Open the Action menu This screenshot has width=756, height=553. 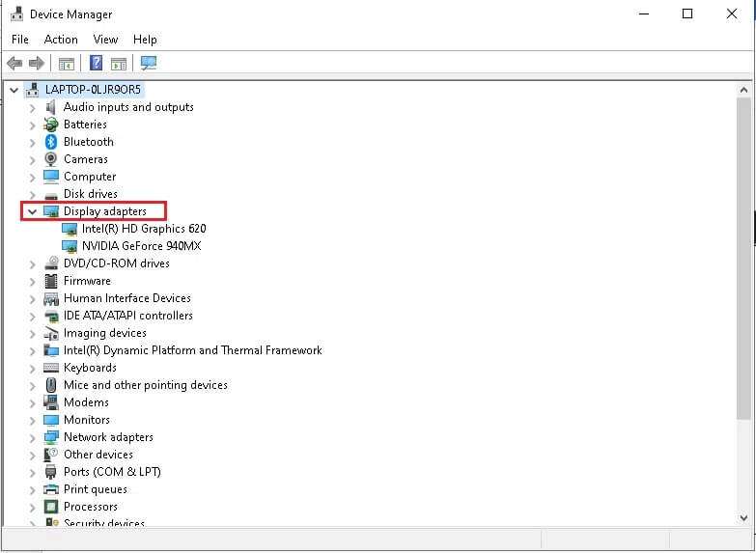(x=61, y=40)
